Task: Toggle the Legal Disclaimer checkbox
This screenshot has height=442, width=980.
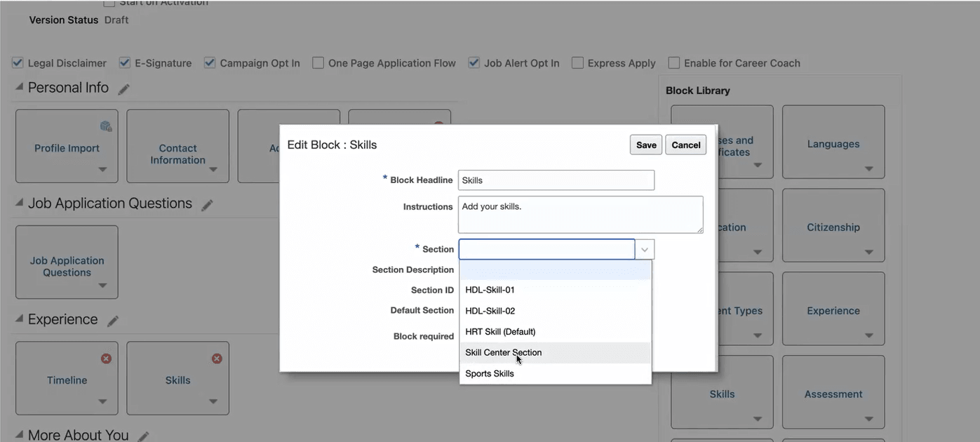Action: (18, 63)
